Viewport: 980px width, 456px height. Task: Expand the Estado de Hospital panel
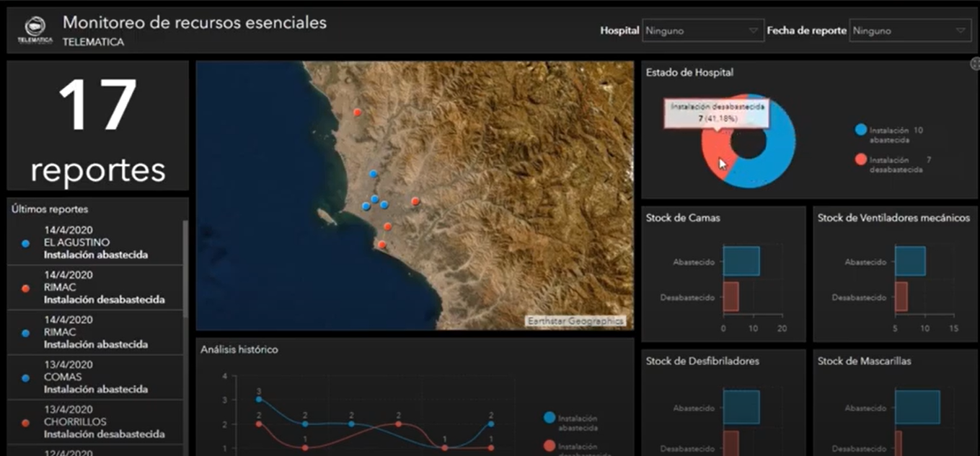pyautogui.click(x=974, y=64)
